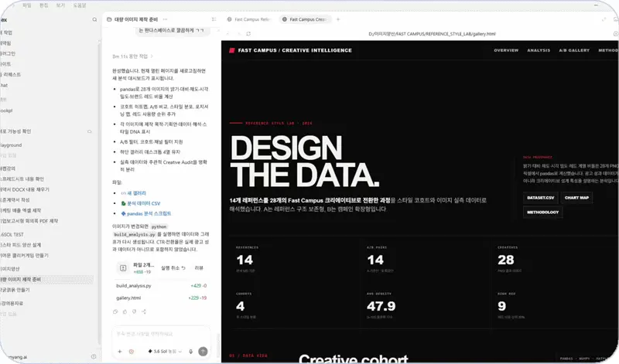Click the plus attach icon in the composer
The image size is (619, 364).
120,352
